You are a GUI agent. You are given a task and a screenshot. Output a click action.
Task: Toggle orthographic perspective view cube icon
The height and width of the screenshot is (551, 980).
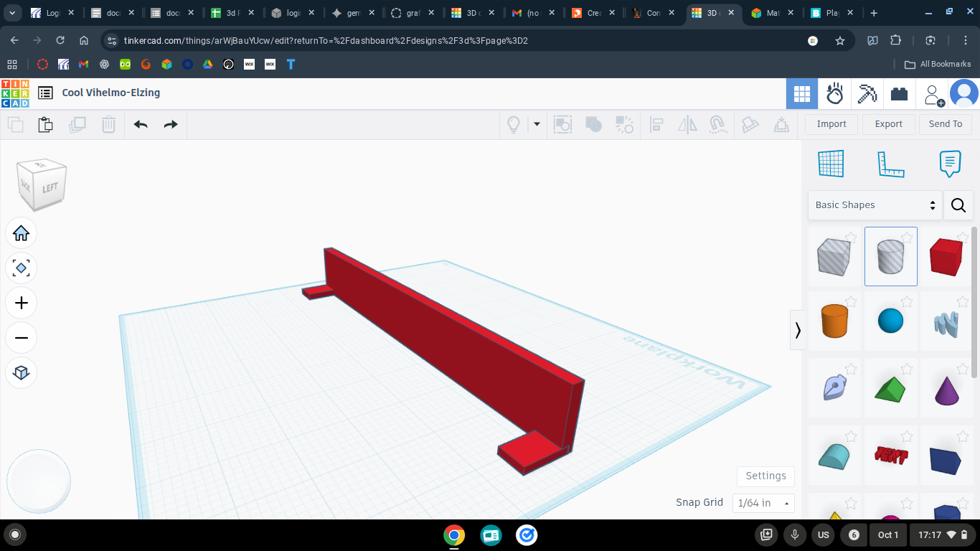pos(22,372)
